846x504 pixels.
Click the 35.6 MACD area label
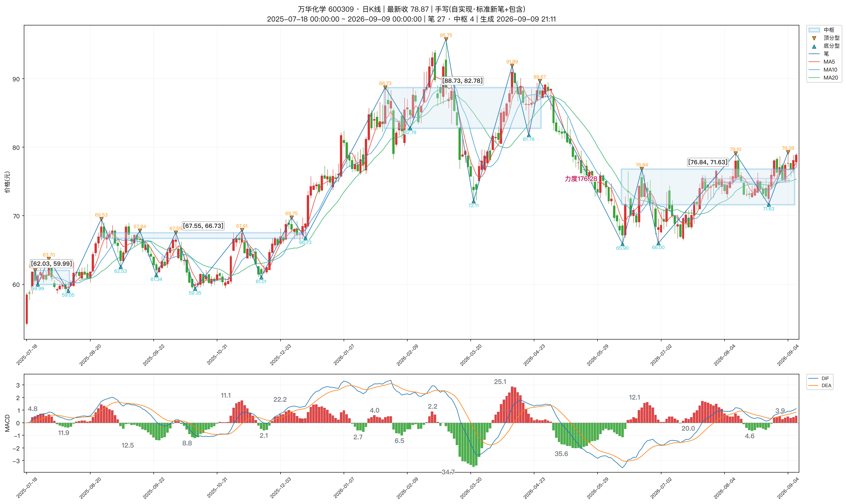(561, 454)
